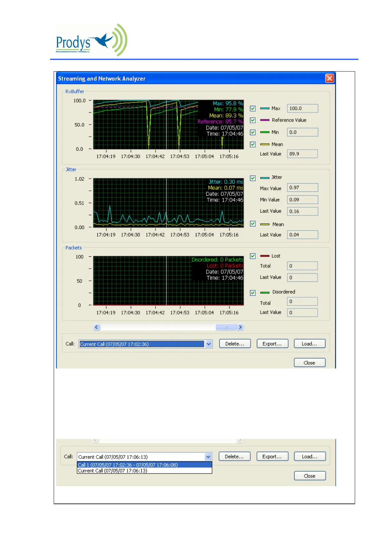Click the scroll right arrow under the graphs
392x555 pixels.
point(240,327)
